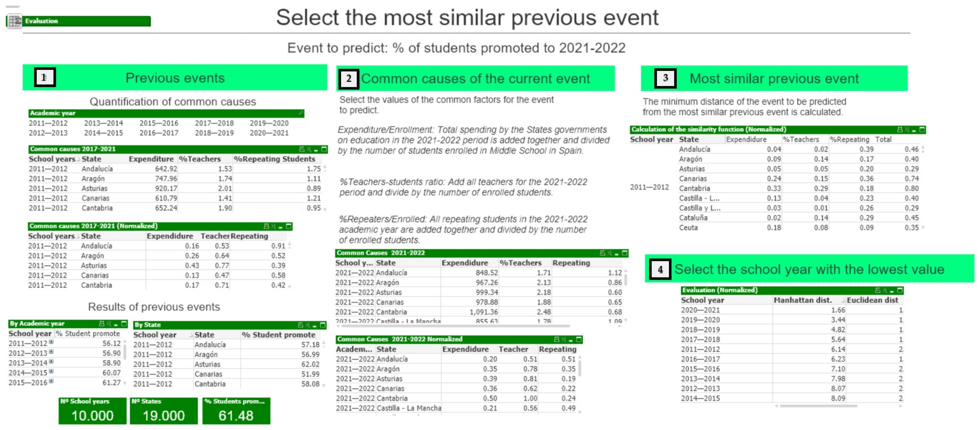Viewport: 980px width, 430px height.
Task: Send Common causes 2017-2021 (Normalized) to Excel
Action: (274, 226)
